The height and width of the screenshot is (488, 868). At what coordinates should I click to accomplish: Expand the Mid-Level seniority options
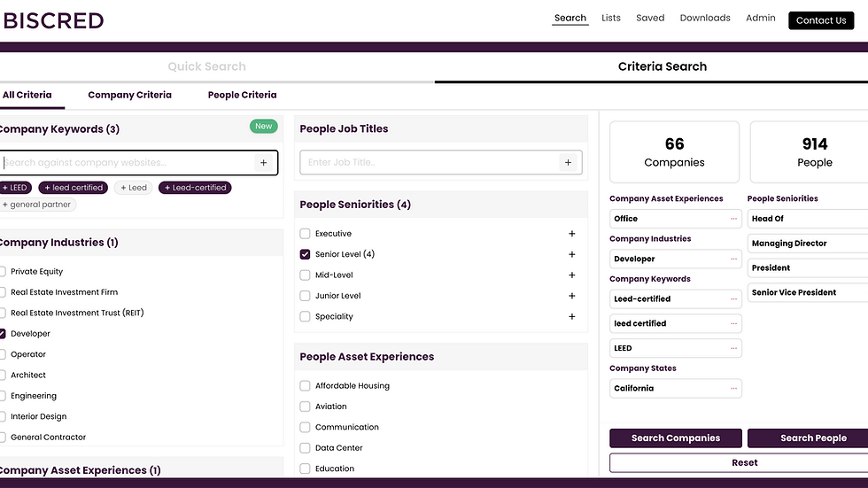572,275
